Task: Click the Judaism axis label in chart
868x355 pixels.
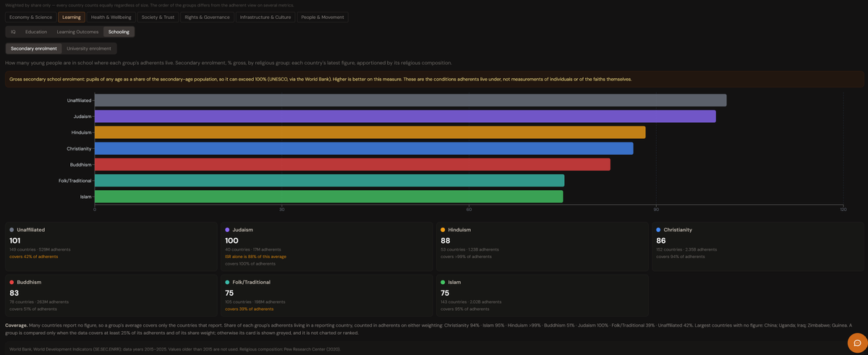Action: coord(82,116)
